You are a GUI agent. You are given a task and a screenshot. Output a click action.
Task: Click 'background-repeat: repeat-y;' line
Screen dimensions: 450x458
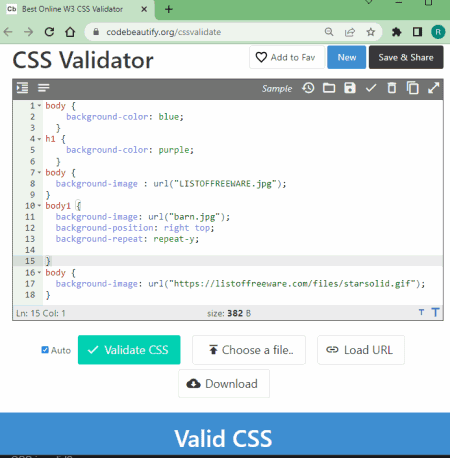(127, 239)
